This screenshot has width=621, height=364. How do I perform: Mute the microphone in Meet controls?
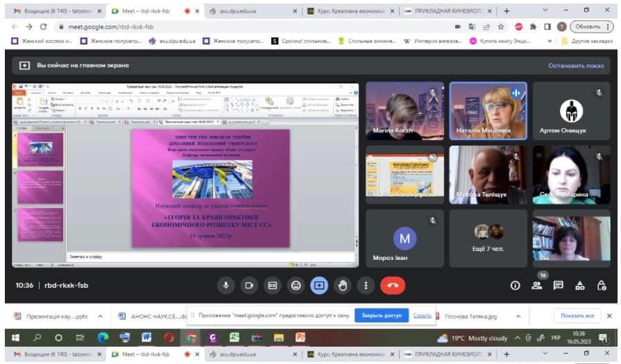226,285
